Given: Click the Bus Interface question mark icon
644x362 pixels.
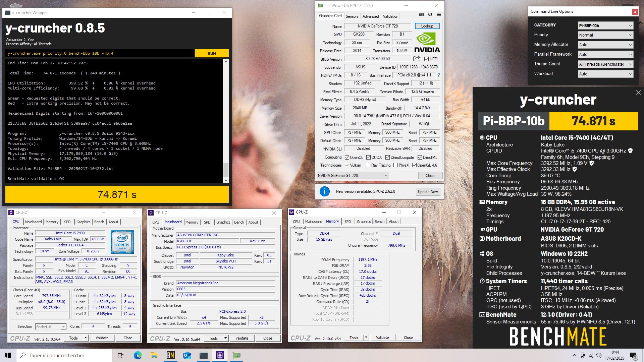Looking at the screenshot, I should (x=439, y=75).
